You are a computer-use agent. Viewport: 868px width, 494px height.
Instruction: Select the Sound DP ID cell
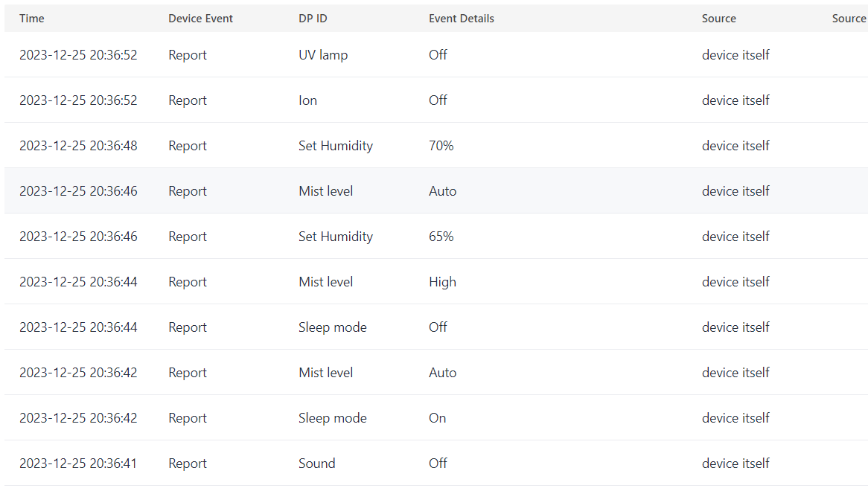[317, 463]
